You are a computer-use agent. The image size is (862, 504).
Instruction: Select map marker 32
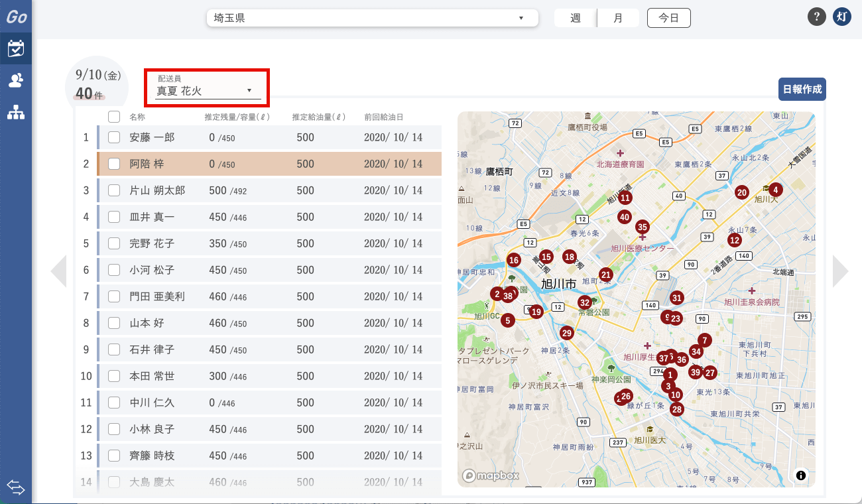(x=584, y=302)
